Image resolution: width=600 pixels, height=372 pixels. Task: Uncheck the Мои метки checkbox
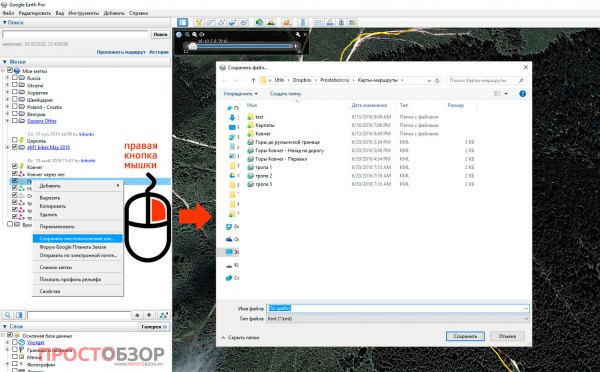10,70
